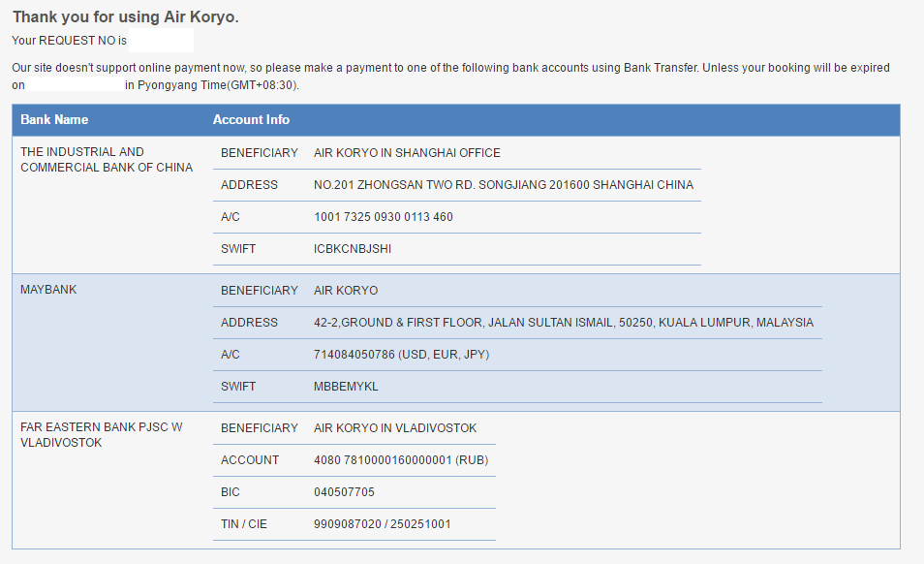Image resolution: width=924 pixels, height=564 pixels.
Task: Click the 'BENEFICIARY' label in ICBC row
Action: click(x=260, y=153)
